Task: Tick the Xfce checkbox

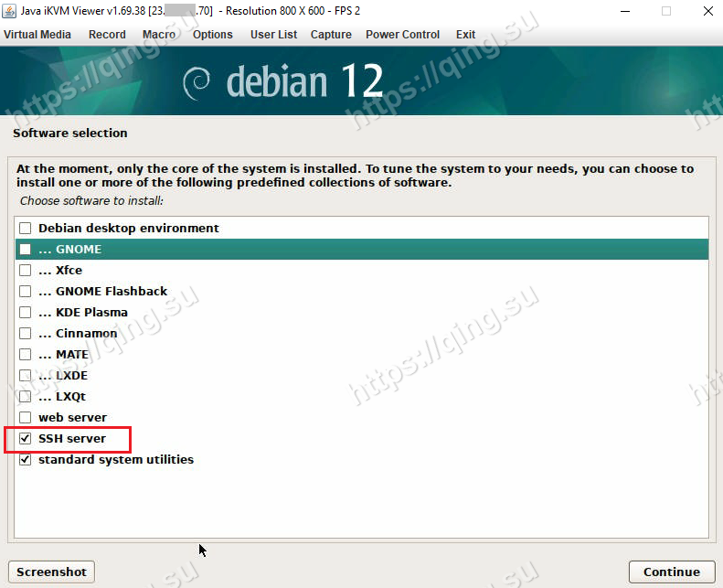Action: click(26, 271)
